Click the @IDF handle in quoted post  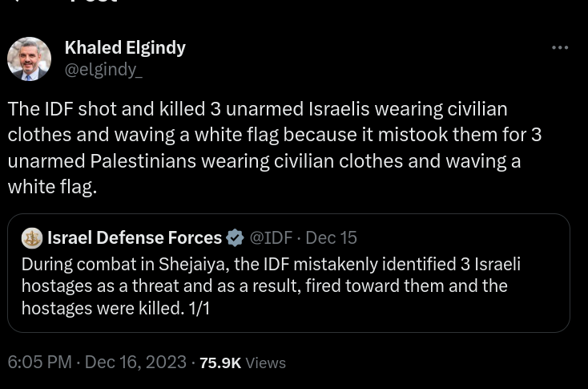pyautogui.click(x=271, y=237)
